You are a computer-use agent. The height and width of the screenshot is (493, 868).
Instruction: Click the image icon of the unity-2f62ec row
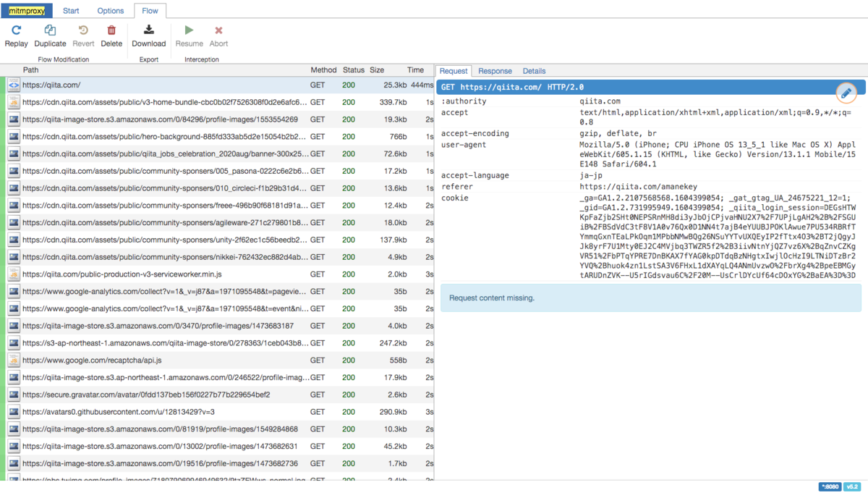click(x=14, y=240)
